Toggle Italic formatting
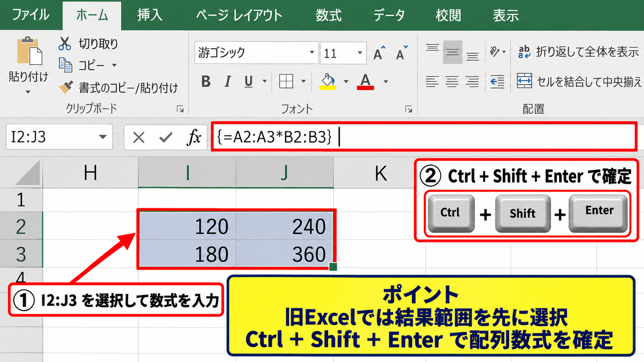 (228, 82)
